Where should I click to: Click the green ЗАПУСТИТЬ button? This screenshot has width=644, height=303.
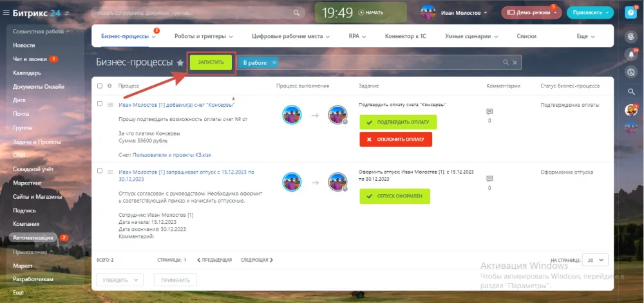211,63
